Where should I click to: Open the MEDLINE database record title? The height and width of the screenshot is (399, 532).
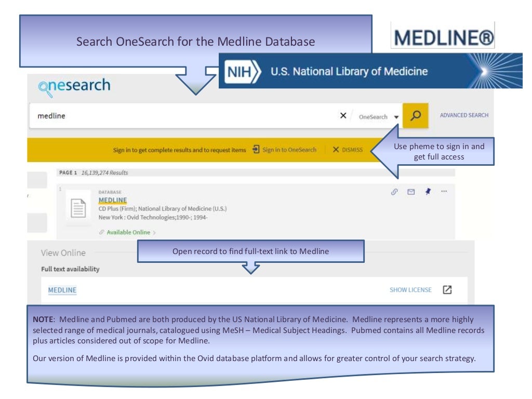[x=113, y=200]
